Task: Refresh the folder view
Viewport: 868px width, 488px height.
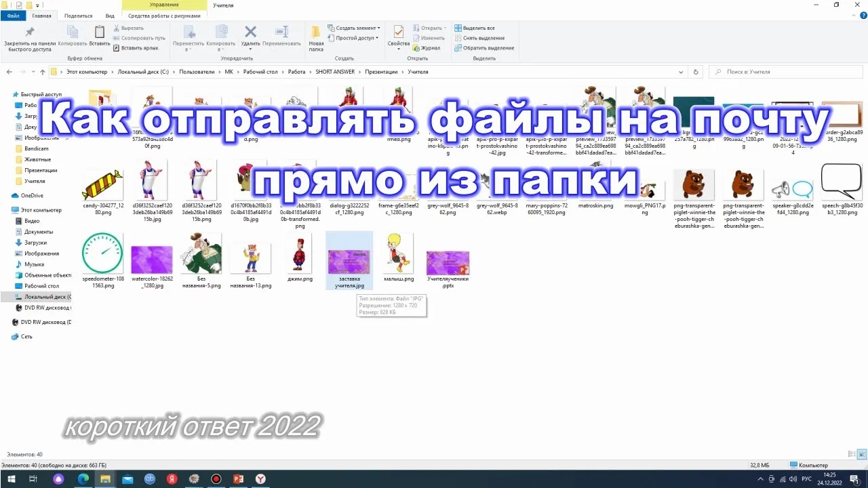Action: pos(696,72)
